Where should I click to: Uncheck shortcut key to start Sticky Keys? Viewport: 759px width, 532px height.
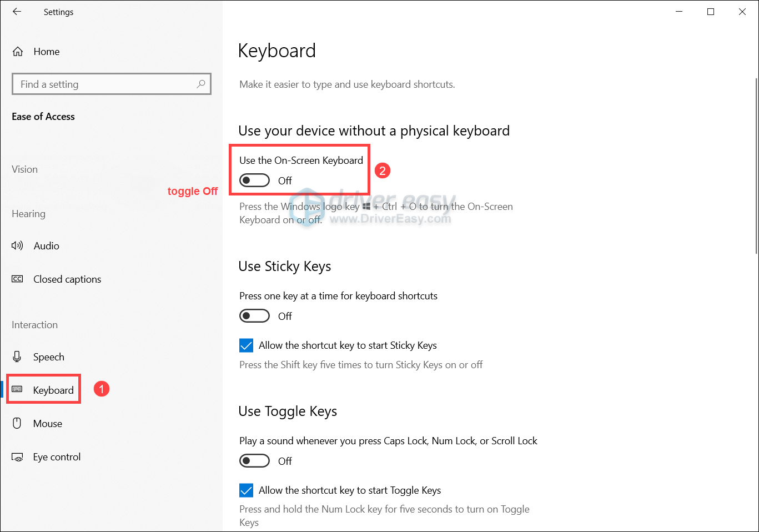246,345
